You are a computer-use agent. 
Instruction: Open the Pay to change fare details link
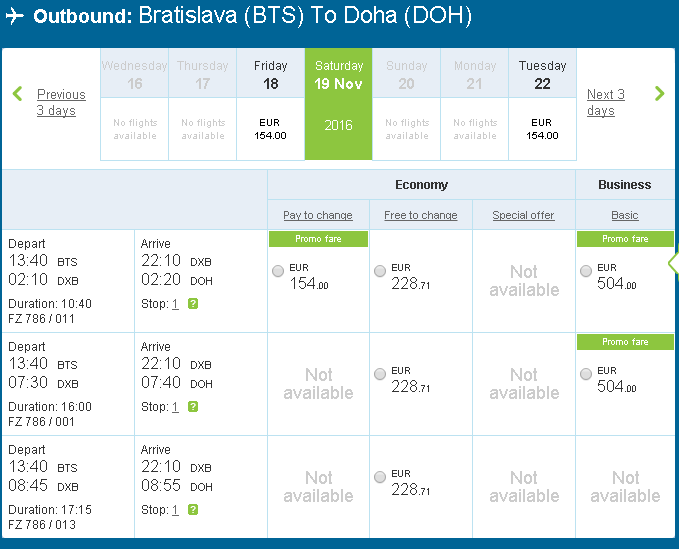(x=318, y=215)
